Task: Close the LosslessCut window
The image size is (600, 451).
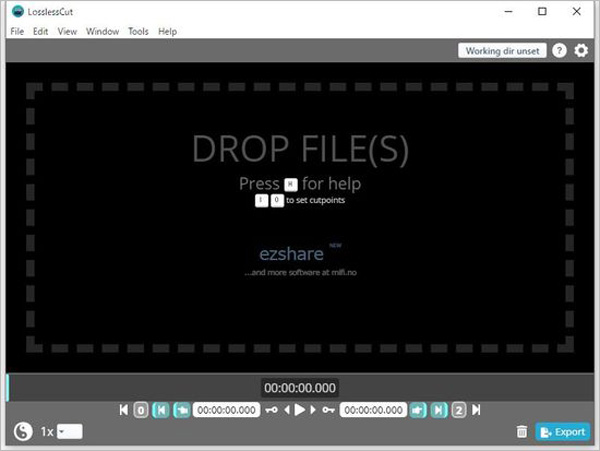Action: pyautogui.click(x=576, y=11)
